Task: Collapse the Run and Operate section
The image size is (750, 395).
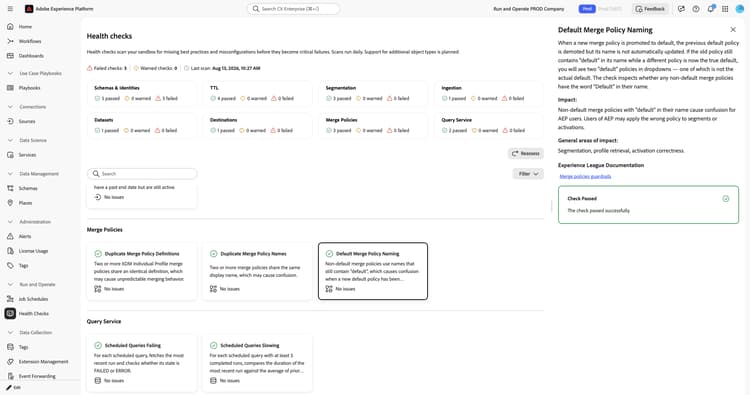Action: [10, 285]
